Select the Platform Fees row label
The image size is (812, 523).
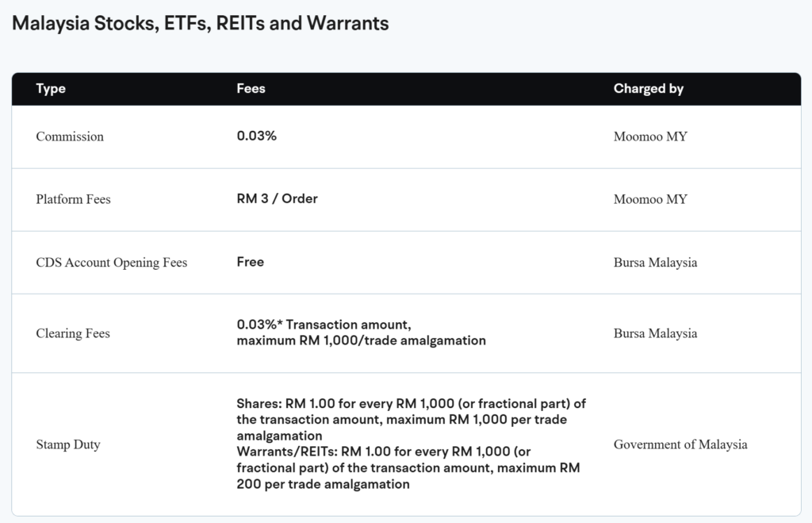(x=73, y=199)
